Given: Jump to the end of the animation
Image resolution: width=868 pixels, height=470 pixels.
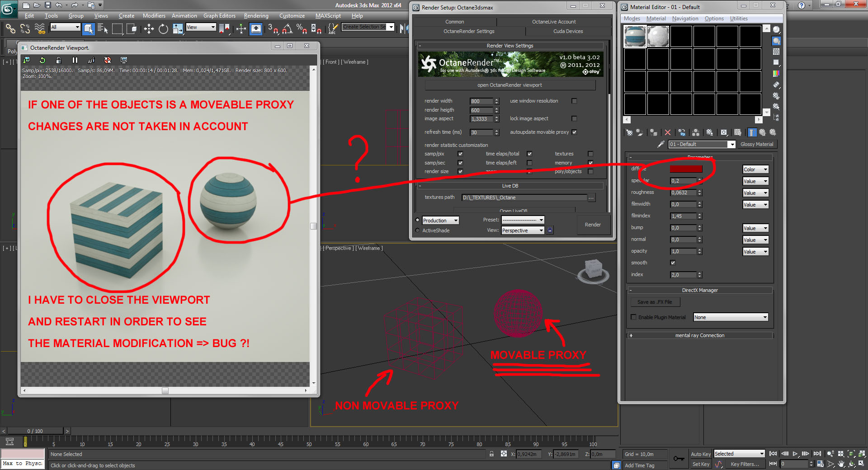Looking at the screenshot, I should coord(817,454).
